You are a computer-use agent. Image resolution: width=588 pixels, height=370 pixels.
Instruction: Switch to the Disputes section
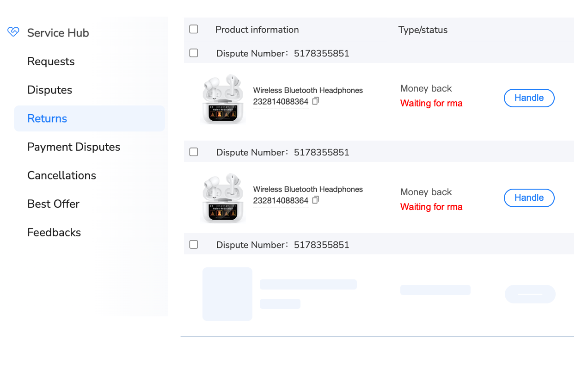(x=49, y=90)
